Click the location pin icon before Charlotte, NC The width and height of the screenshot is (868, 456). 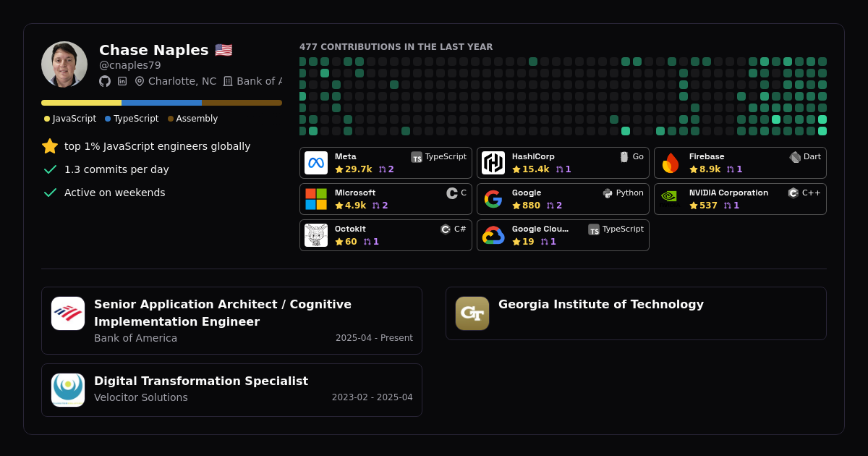pos(139,81)
